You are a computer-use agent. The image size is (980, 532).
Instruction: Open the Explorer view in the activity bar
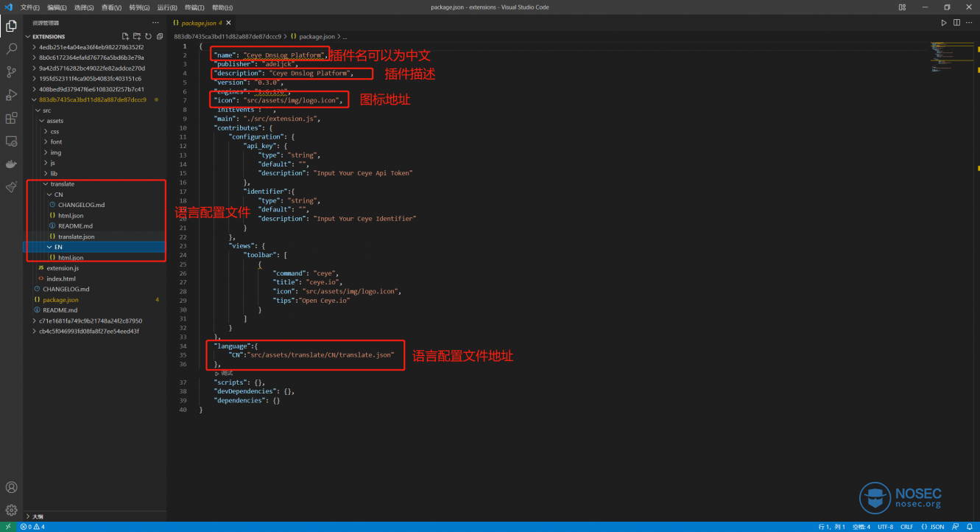coord(11,26)
